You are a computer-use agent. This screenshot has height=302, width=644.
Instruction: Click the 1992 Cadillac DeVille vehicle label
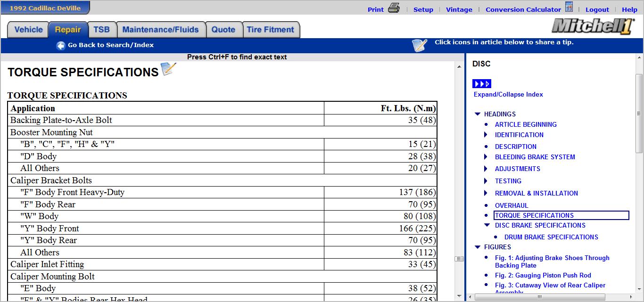[x=45, y=8]
